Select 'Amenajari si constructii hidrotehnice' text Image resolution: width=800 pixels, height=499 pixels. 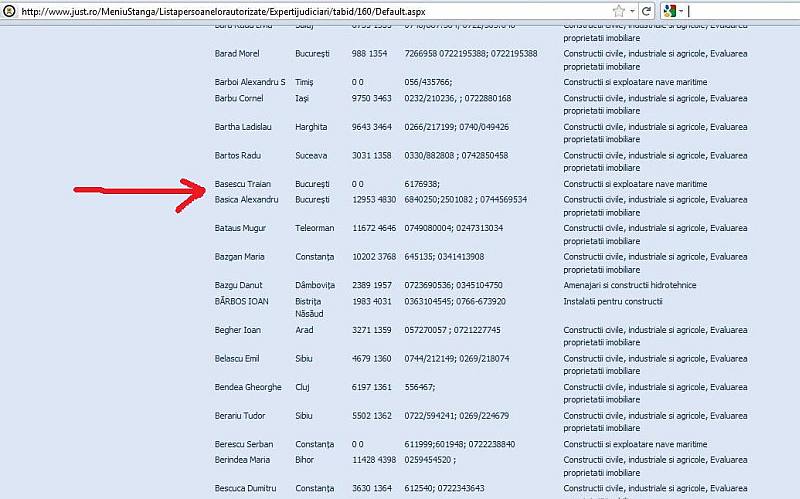pyautogui.click(x=643, y=286)
